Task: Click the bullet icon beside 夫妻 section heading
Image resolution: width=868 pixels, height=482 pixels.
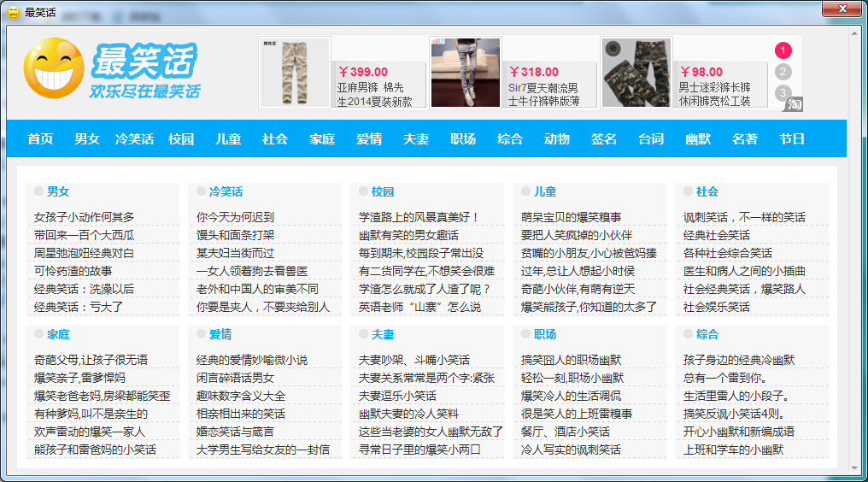Action: tap(363, 334)
